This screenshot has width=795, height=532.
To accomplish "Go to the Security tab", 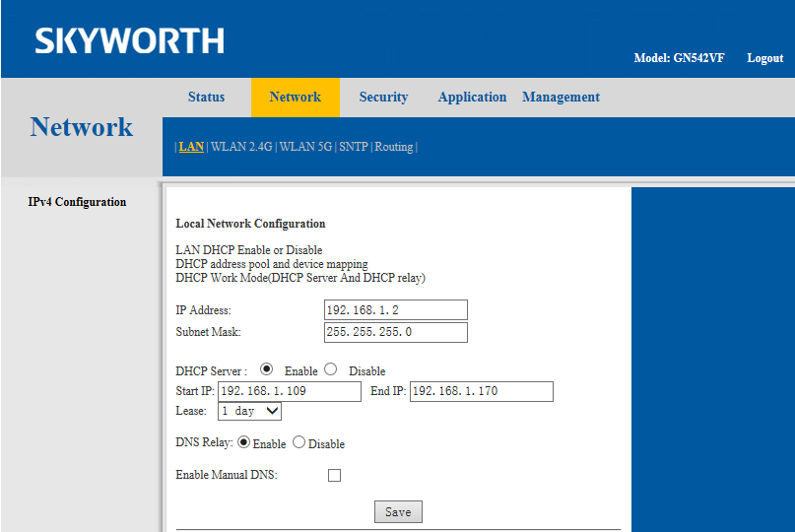I will (x=383, y=97).
